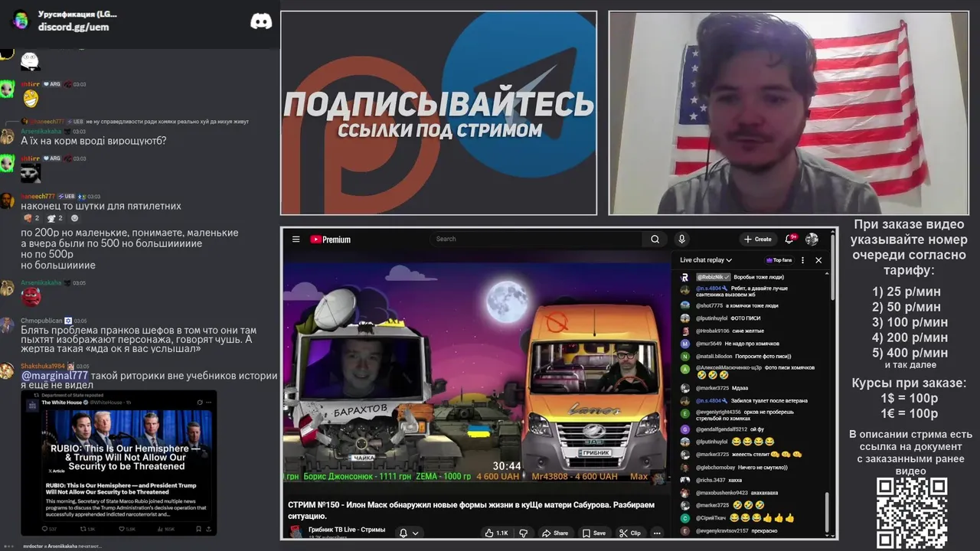
Task: Click @СірийТкач chat avatar
Action: (685, 518)
